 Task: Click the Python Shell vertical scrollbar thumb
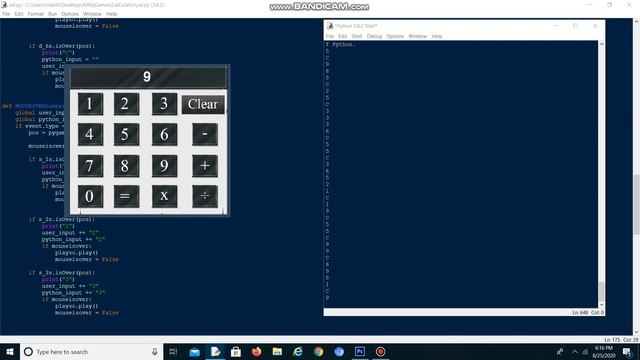click(601, 291)
